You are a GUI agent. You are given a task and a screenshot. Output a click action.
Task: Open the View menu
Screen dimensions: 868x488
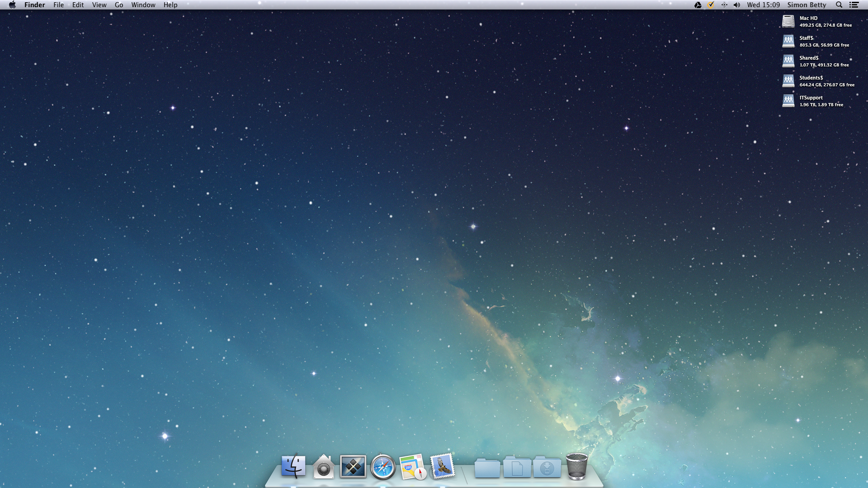[99, 5]
